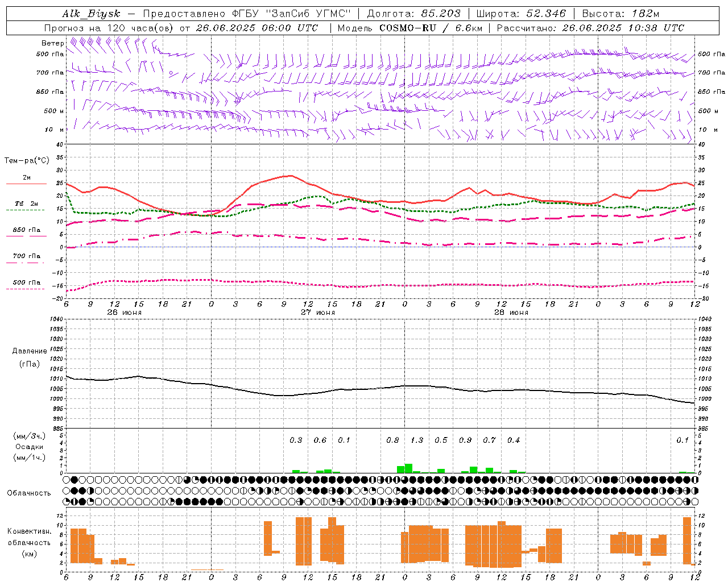Select the 'Модель COSMO-RU / 6.6км' label

pos(410,28)
